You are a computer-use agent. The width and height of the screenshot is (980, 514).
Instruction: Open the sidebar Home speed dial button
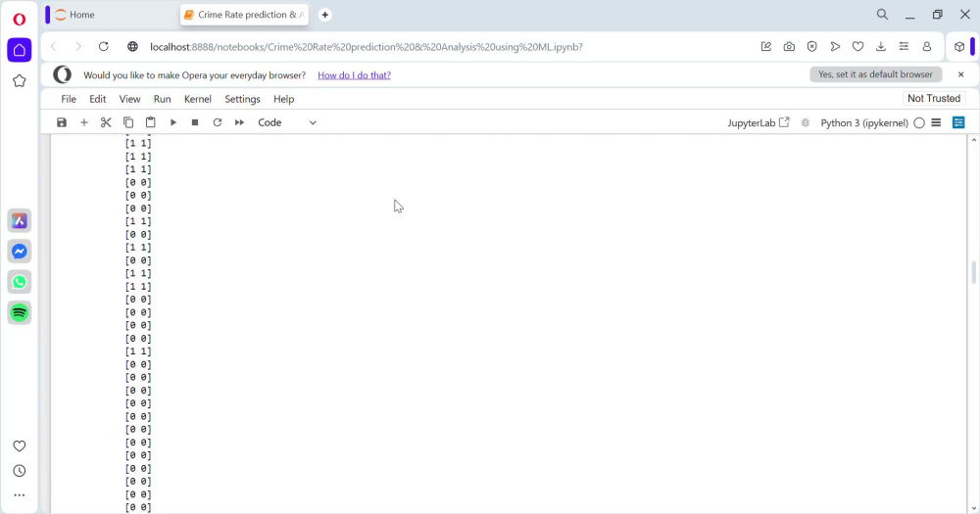(20, 50)
